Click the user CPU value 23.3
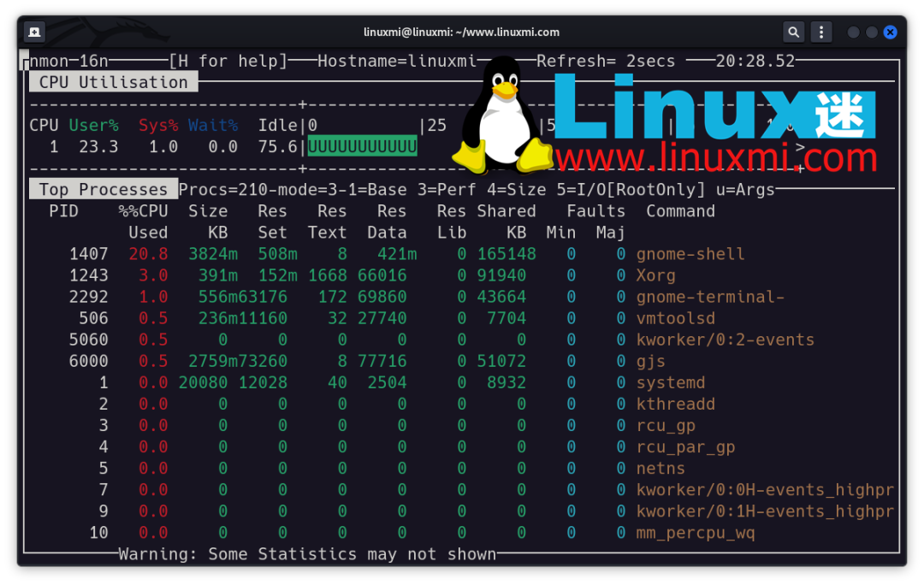924x585 pixels. 98,147
